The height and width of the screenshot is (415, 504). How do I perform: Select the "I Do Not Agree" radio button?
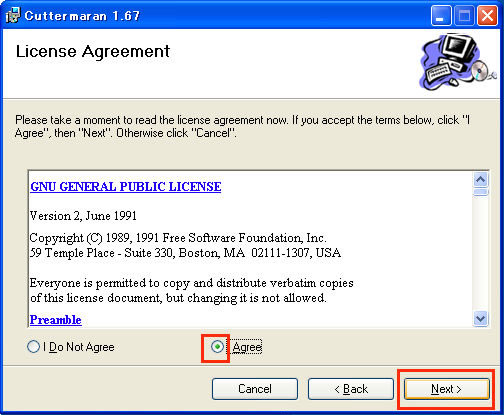click(33, 347)
